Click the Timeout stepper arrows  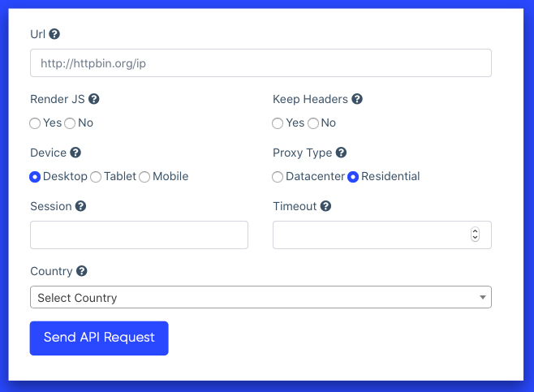pos(475,235)
